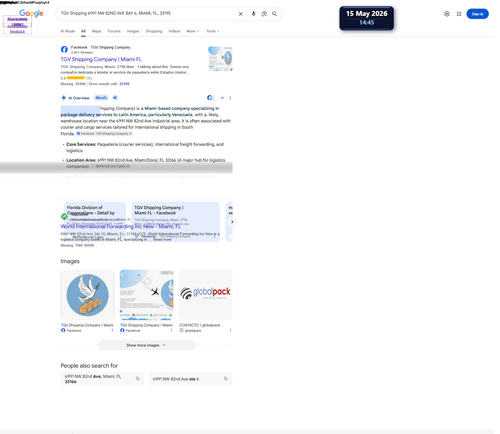Viewport: 500px width, 434px height.
Task: Open the Tools dropdown
Action: (213, 31)
